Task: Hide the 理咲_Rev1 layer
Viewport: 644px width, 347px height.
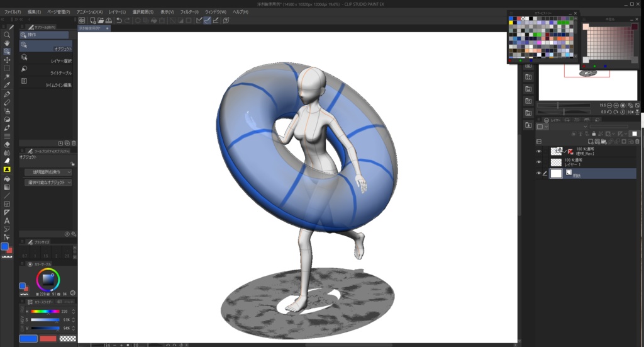Action: point(539,151)
